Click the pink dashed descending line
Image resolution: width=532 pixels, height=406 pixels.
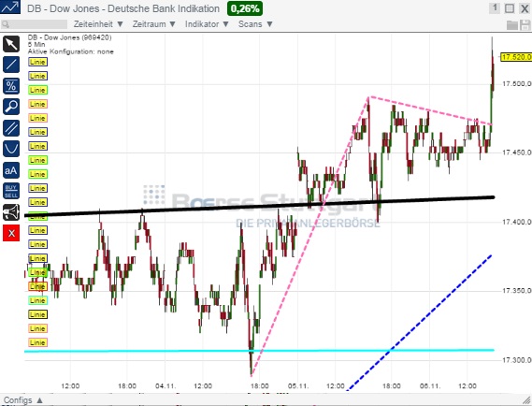coord(430,110)
